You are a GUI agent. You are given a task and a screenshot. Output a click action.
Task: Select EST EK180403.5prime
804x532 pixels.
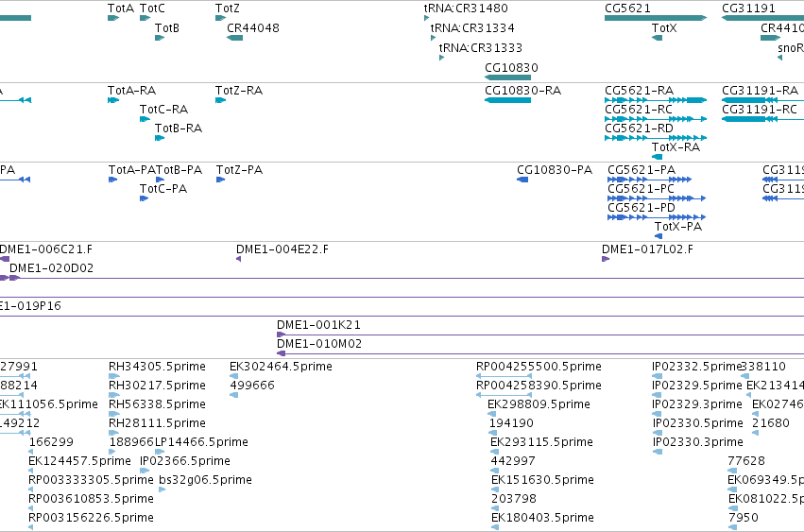pos(542,518)
